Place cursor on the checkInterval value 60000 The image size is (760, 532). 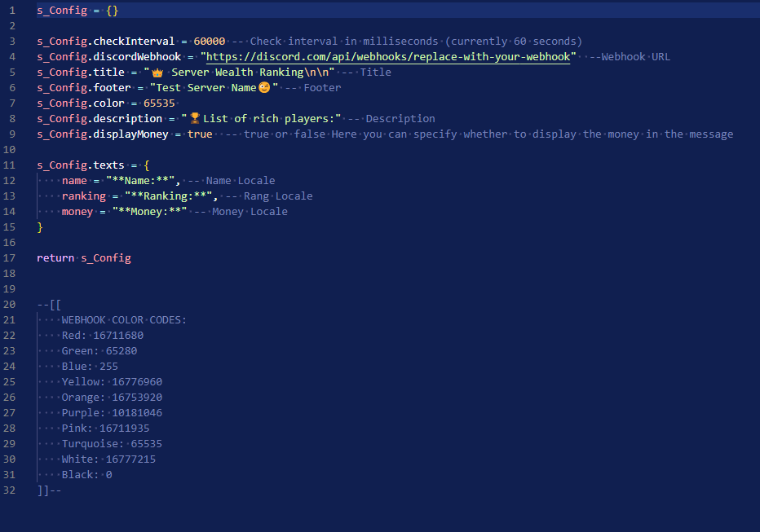click(x=210, y=42)
